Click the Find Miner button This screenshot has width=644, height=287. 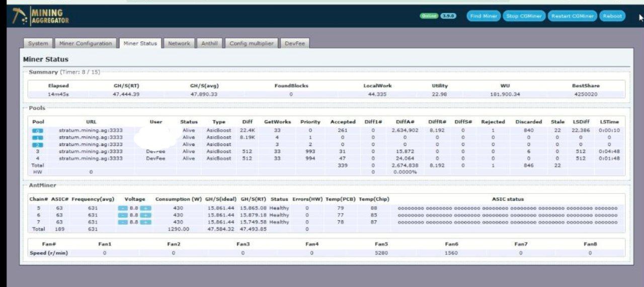[x=483, y=16]
